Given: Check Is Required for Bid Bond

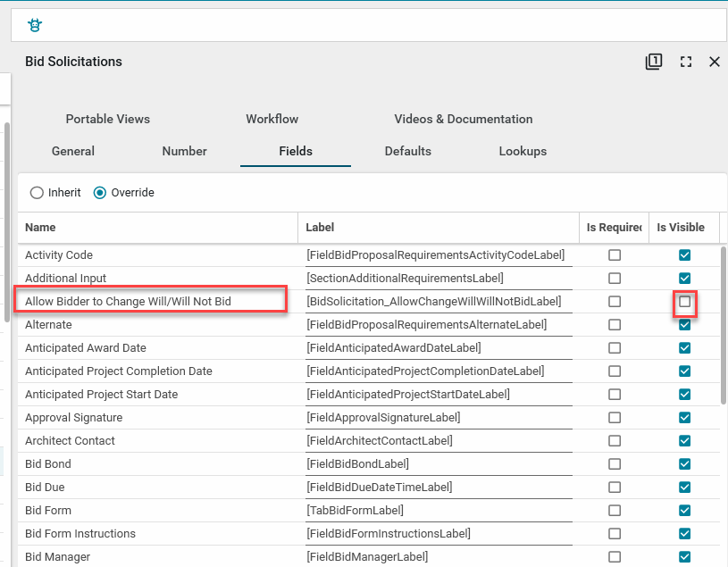Looking at the screenshot, I should pos(615,464).
